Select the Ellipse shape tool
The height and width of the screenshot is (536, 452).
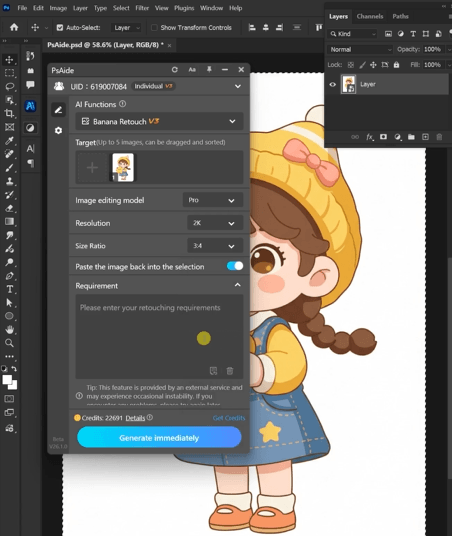(9, 316)
